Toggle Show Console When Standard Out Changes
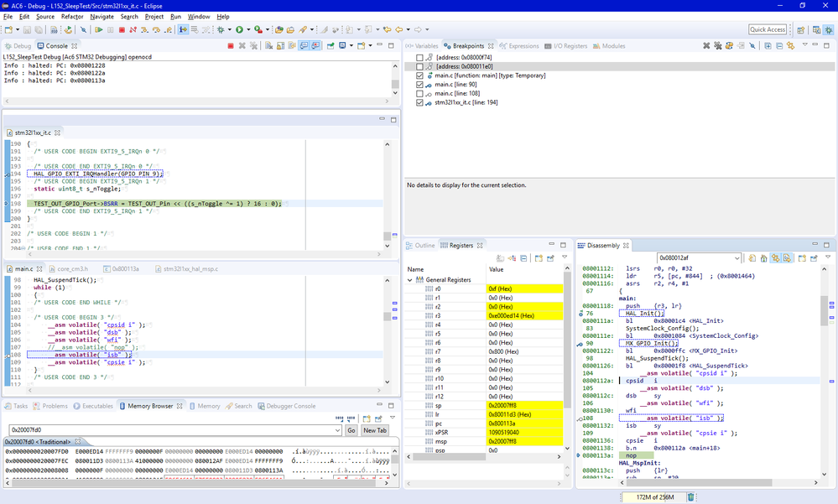 click(x=304, y=46)
